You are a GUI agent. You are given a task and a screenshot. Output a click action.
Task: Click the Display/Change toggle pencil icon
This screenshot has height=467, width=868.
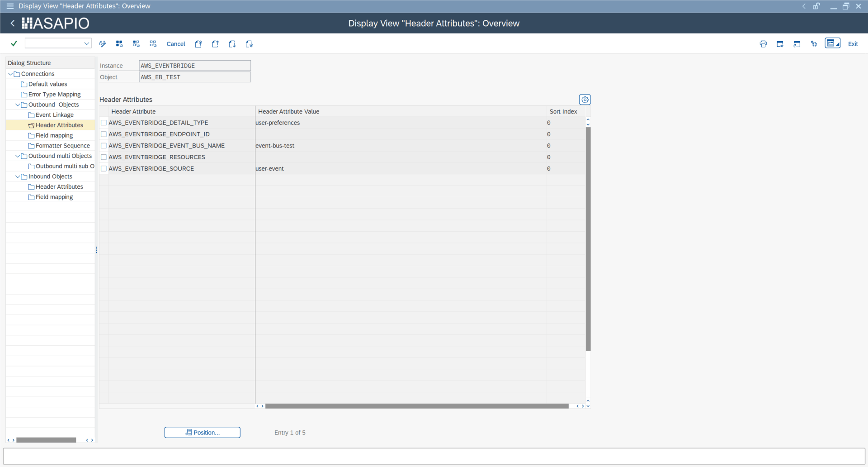click(x=103, y=44)
